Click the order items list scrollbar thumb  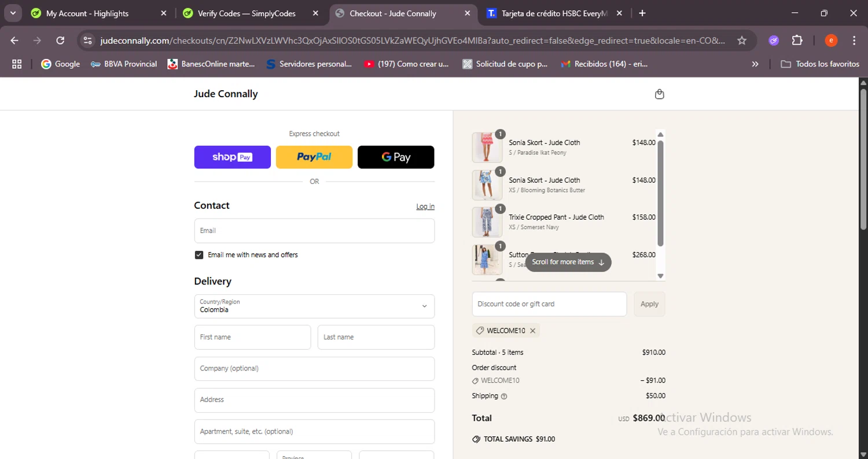[660, 193]
